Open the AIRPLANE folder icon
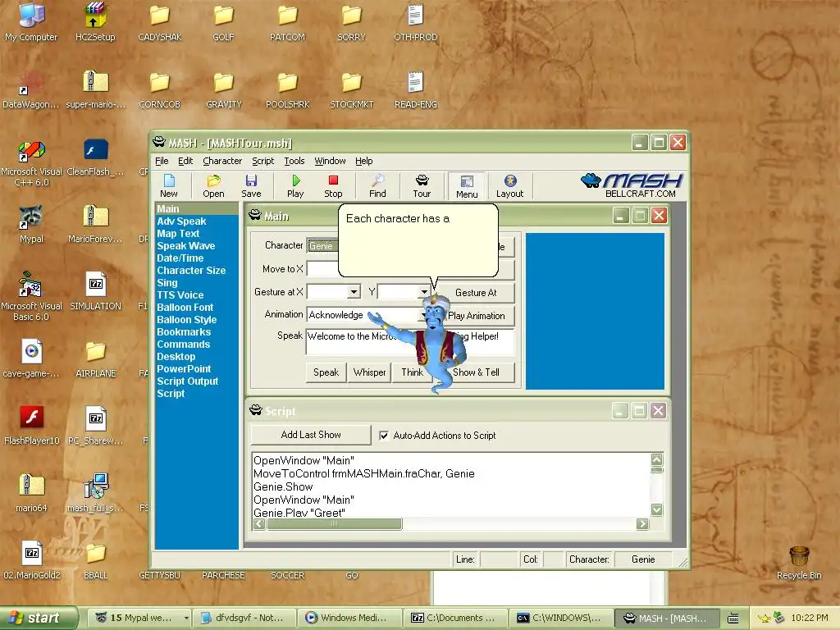 pyautogui.click(x=95, y=359)
